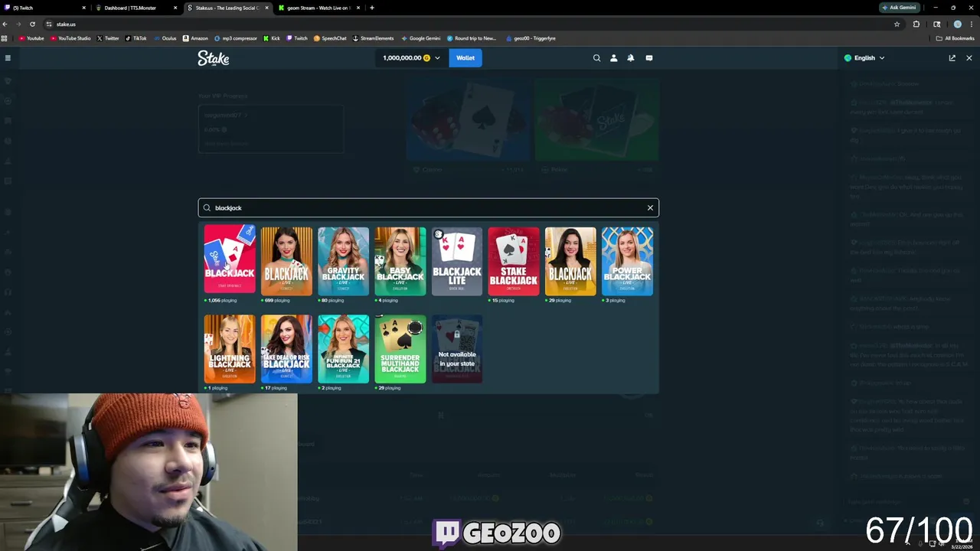Switch to the Dashboard TTS.Monster tab
This screenshot has height=551, width=980.
point(136,8)
